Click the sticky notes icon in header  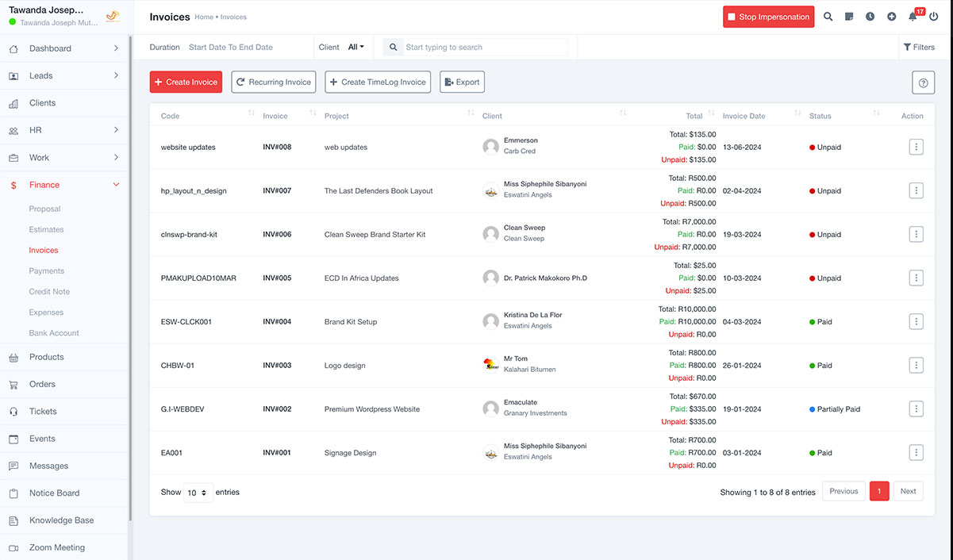849,17
